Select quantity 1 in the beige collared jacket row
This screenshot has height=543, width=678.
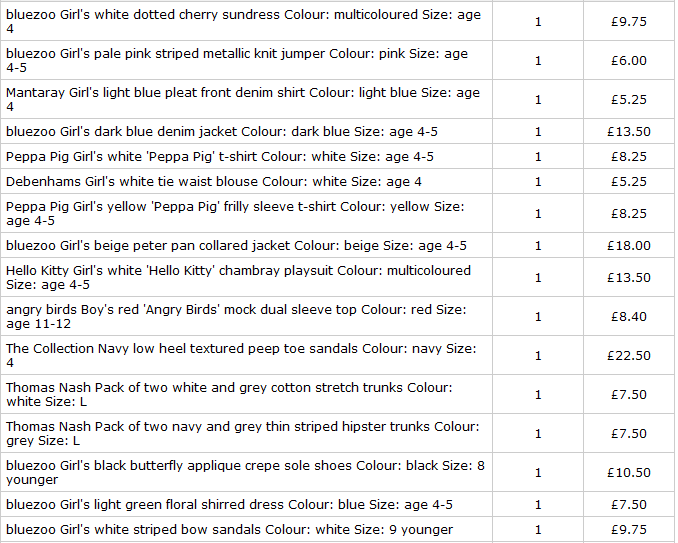(x=538, y=246)
